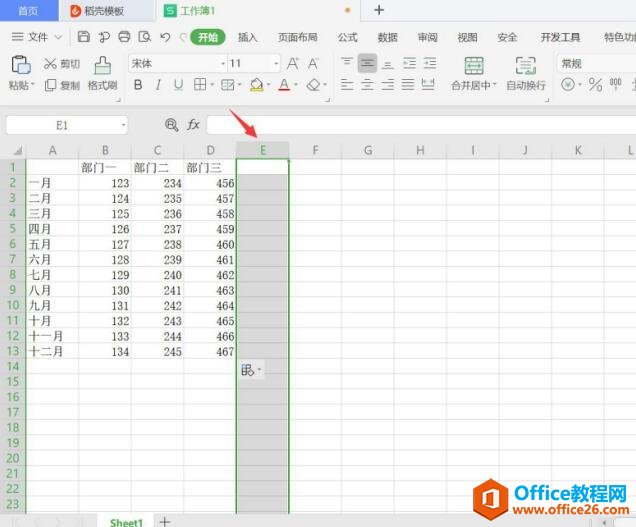The height and width of the screenshot is (527, 636).
Task: Click Merge and Center (合并居中)
Action: [474, 73]
